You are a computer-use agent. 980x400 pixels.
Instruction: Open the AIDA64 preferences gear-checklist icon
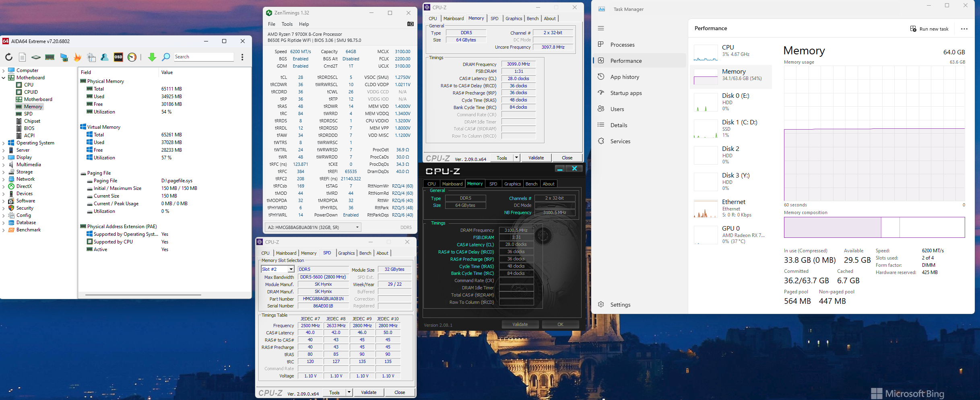(x=91, y=57)
